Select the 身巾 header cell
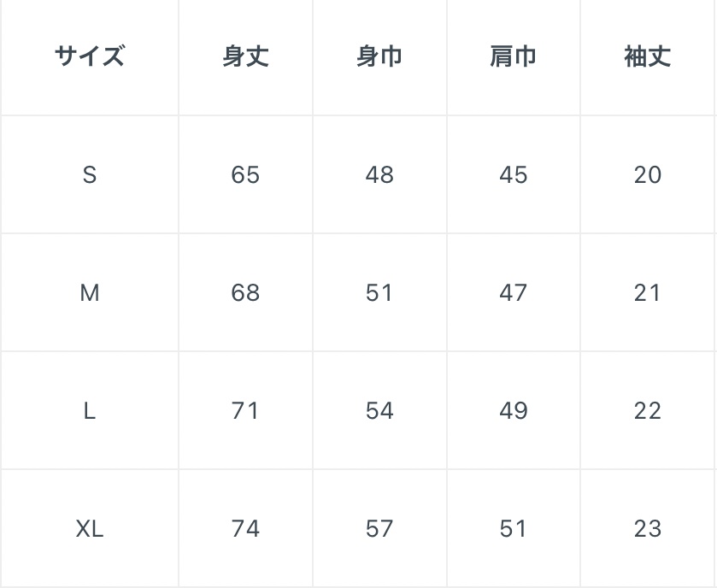717x588 pixels. pos(379,57)
